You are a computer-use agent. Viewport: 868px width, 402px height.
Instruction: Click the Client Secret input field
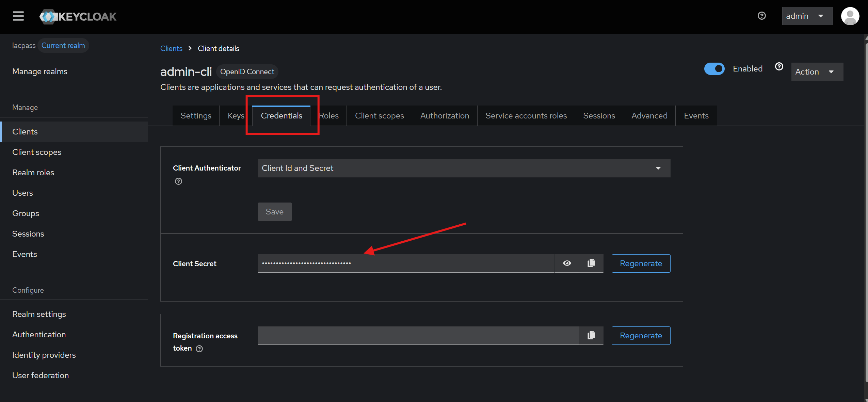406,263
